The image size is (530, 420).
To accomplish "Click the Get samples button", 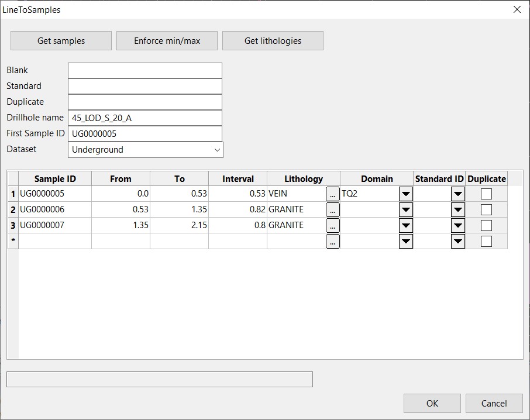I will click(x=61, y=41).
